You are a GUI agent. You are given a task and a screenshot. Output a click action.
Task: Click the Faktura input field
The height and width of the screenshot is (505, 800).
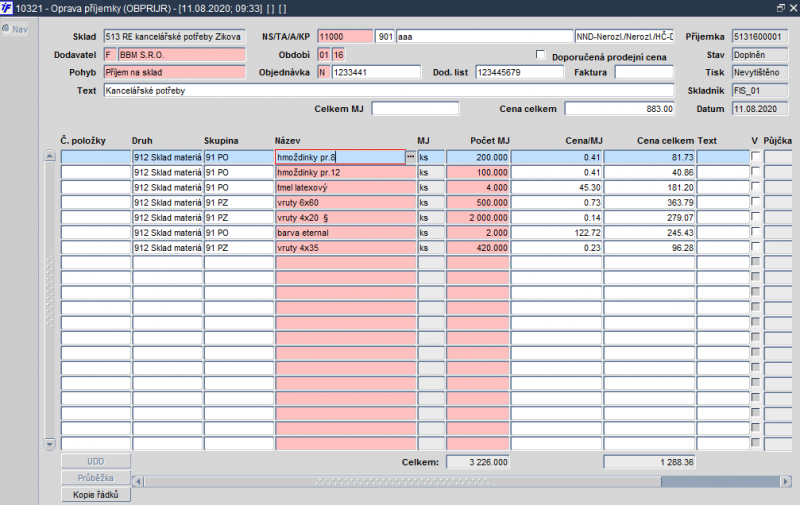[x=644, y=72]
